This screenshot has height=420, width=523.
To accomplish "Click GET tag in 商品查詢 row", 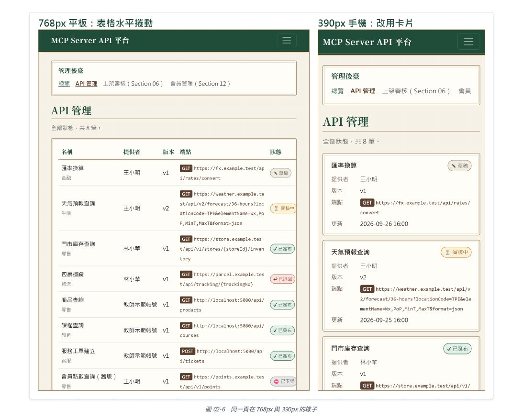I will (x=186, y=300).
